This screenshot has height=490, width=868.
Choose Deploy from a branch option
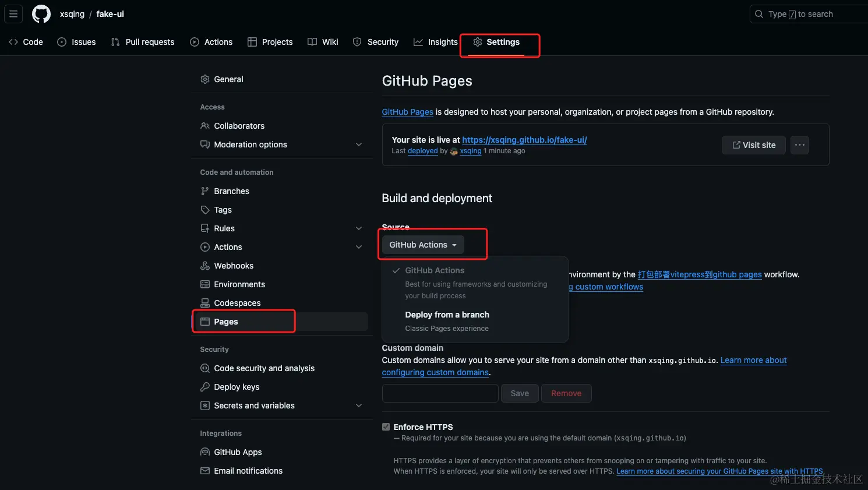tap(475, 321)
